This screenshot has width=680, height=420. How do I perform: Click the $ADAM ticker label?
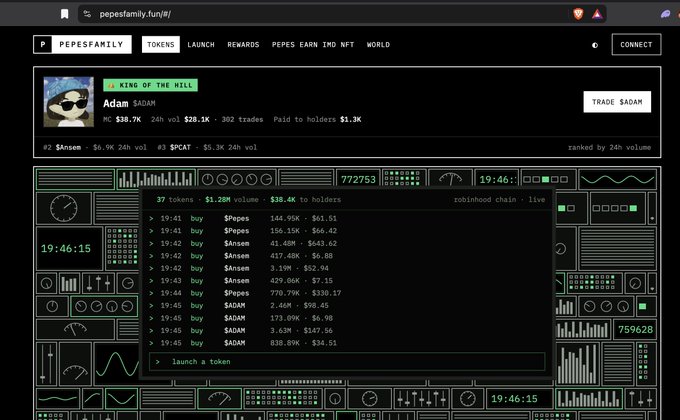click(x=144, y=103)
